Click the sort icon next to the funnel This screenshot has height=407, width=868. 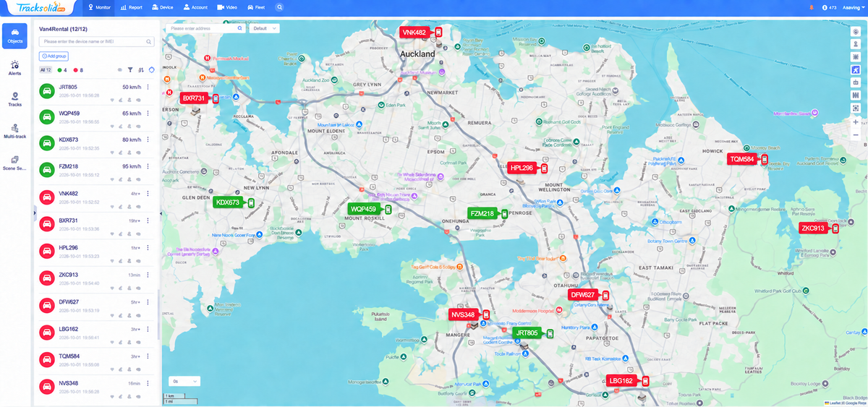click(140, 70)
